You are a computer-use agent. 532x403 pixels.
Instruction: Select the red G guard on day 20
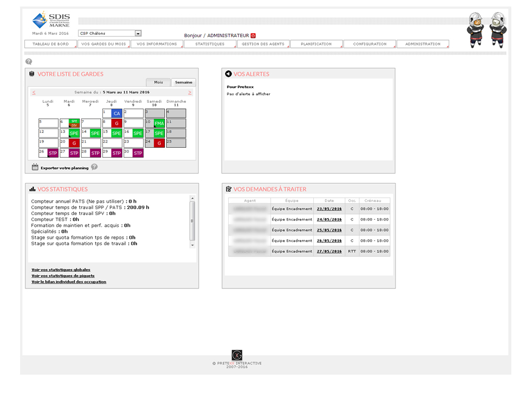tap(74, 143)
